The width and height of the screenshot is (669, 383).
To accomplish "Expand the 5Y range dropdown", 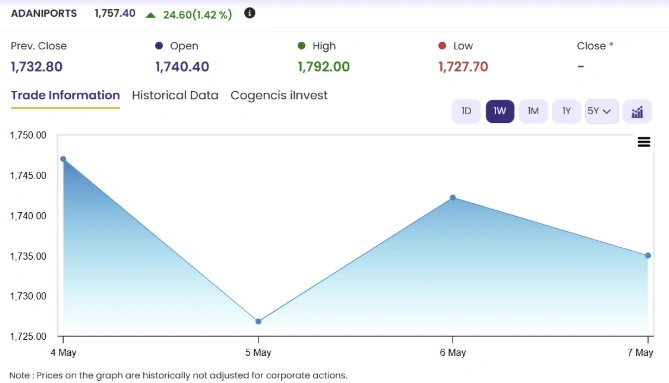I will click(602, 111).
